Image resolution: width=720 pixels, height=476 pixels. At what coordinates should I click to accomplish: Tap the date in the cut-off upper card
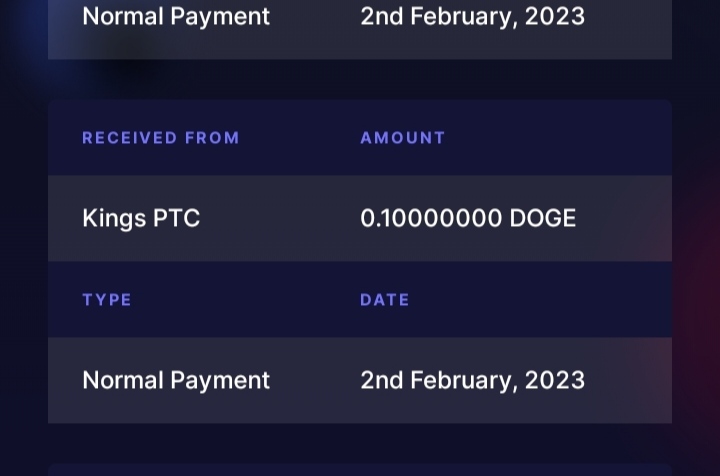point(472,17)
